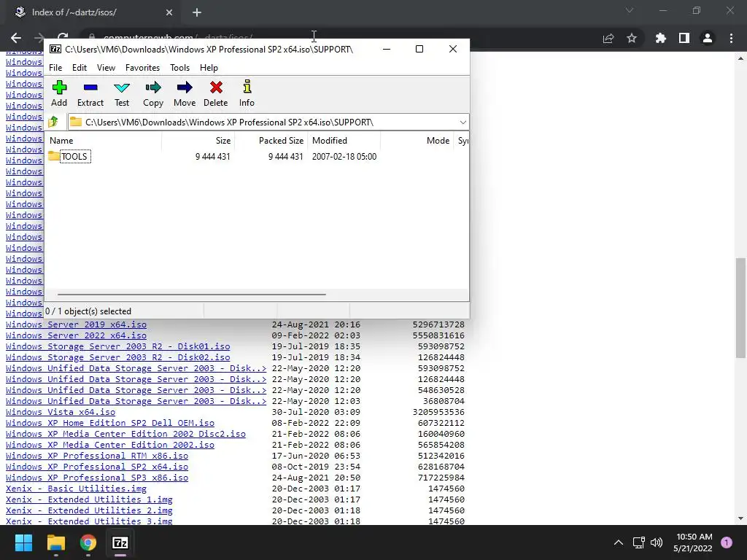
Task: Open Xenix - Extended Utilities 1.img link
Action: tap(89, 499)
